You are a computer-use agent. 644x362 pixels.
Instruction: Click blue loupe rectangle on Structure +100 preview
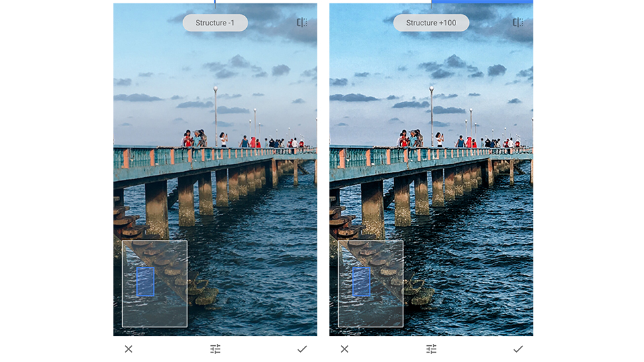coord(362,282)
